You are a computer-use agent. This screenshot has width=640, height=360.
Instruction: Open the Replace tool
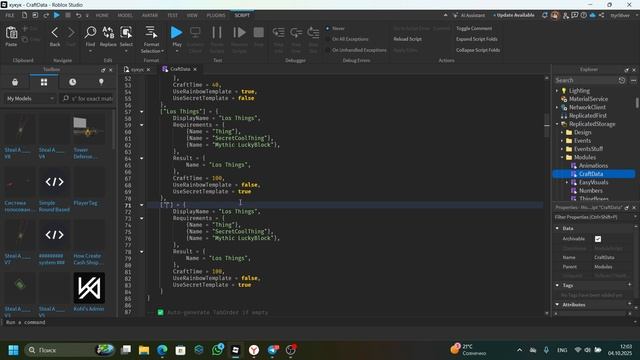click(108, 33)
